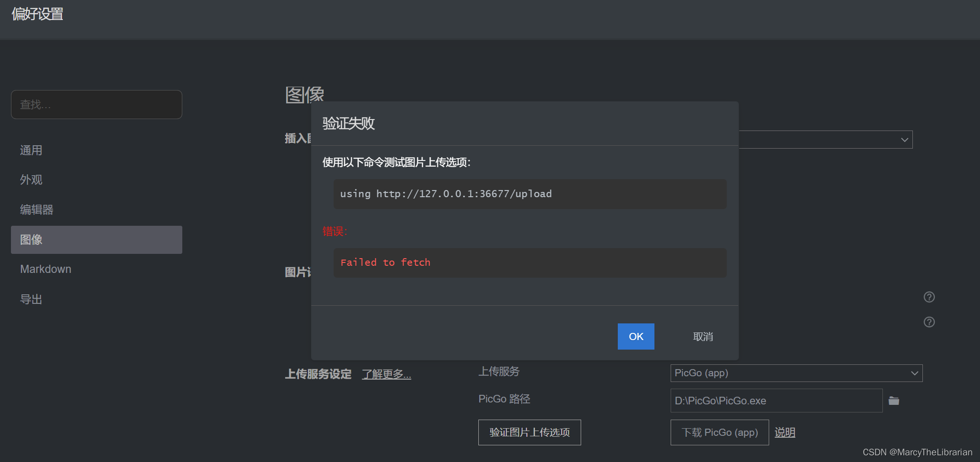Image resolution: width=980 pixels, height=462 pixels.
Task: Click the red 错误 label
Action: pyautogui.click(x=335, y=231)
